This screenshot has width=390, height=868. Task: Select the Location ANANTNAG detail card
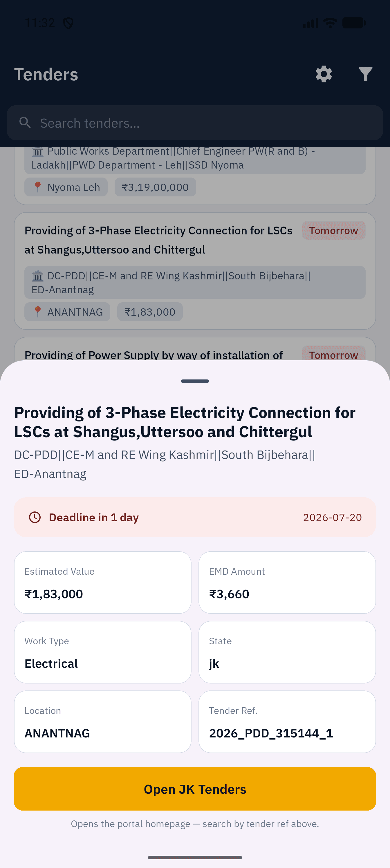(x=103, y=722)
